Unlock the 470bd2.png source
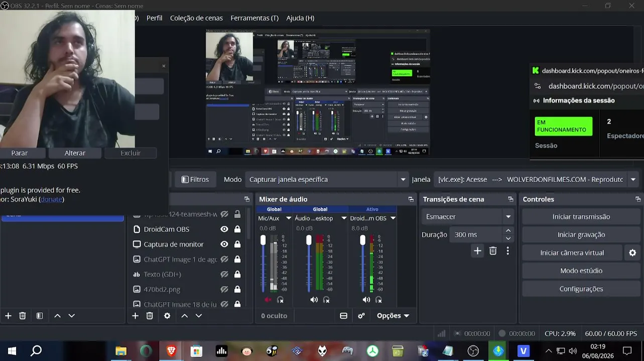Viewport: 644px width, 361px height. pyautogui.click(x=237, y=289)
